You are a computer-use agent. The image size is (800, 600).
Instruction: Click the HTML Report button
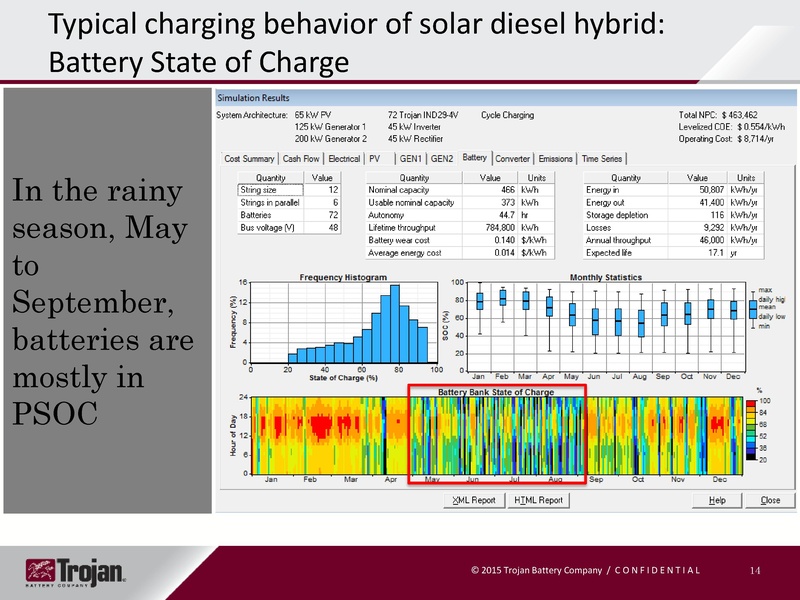pos(538,500)
